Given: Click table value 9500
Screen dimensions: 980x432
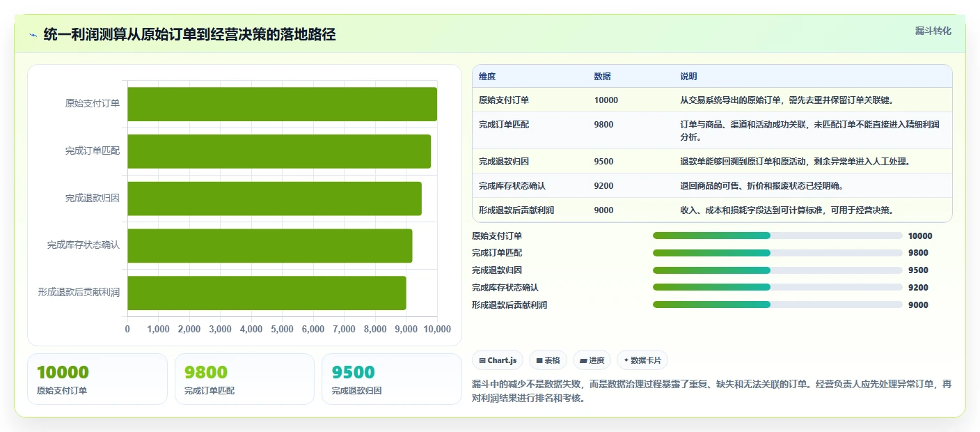Looking at the screenshot, I should click(604, 162).
